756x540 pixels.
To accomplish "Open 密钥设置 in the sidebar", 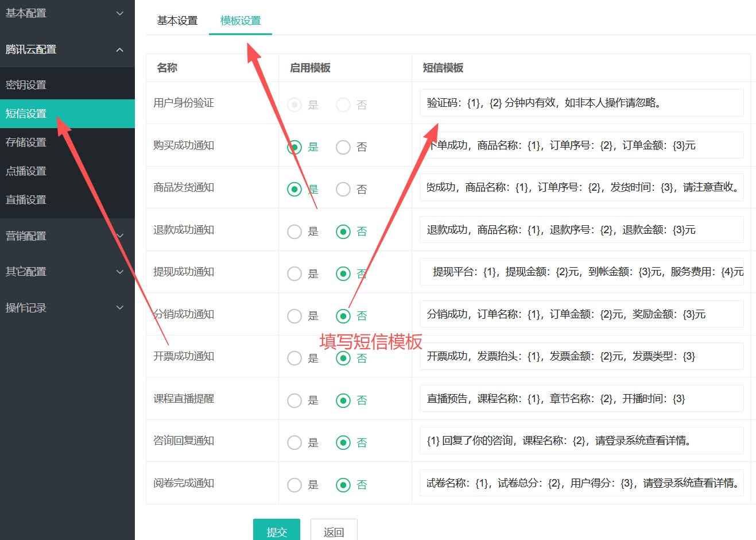I will [67, 85].
